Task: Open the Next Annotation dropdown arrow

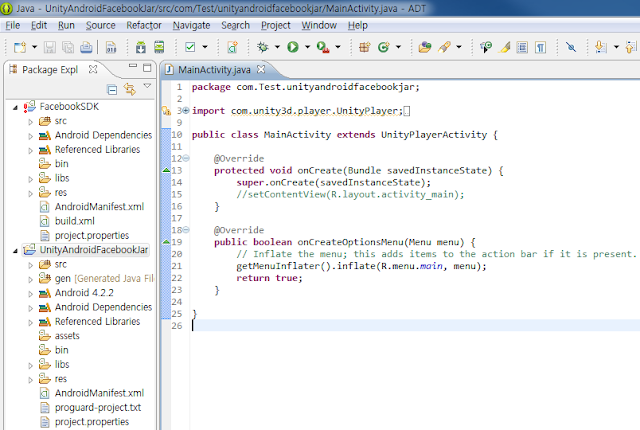Action: [616, 47]
